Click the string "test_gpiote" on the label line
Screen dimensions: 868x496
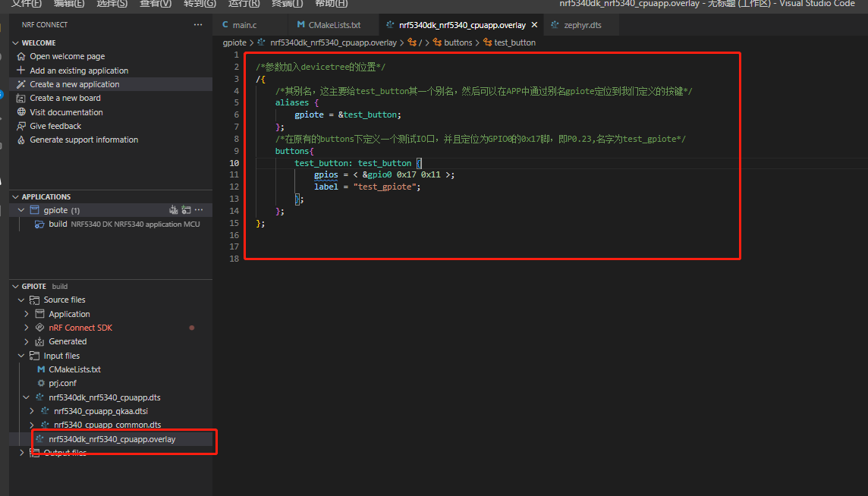click(385, 187)
